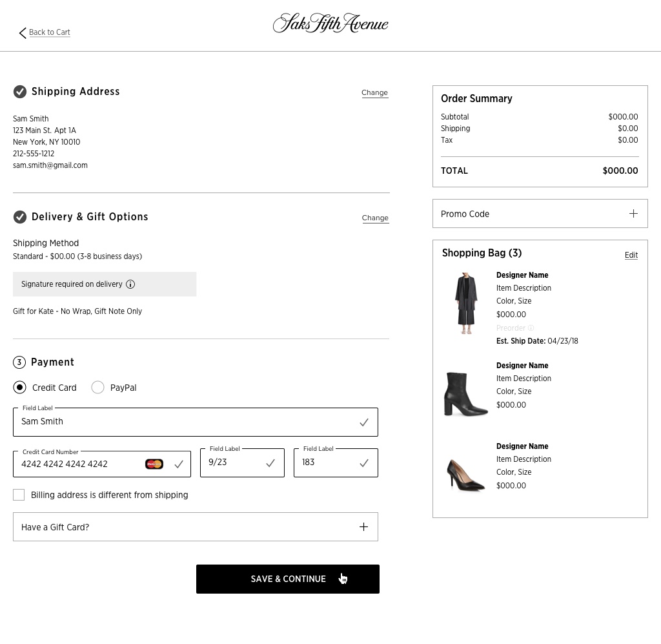Click the signature required info icon

pos(130,284)
